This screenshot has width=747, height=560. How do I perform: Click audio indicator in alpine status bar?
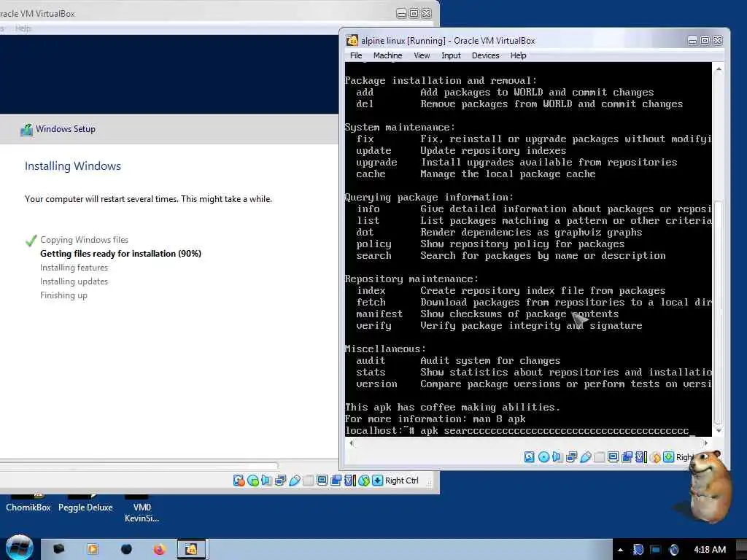coord(557,457)
